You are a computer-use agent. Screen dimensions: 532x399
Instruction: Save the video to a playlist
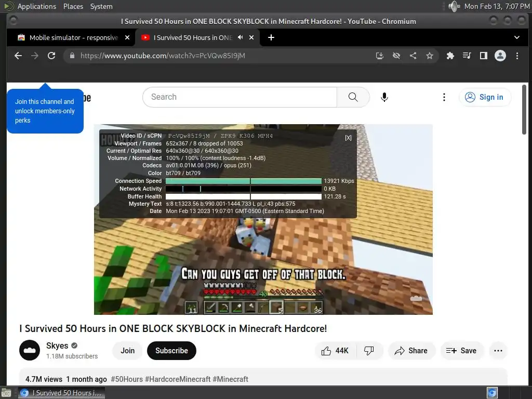(461, 351)
